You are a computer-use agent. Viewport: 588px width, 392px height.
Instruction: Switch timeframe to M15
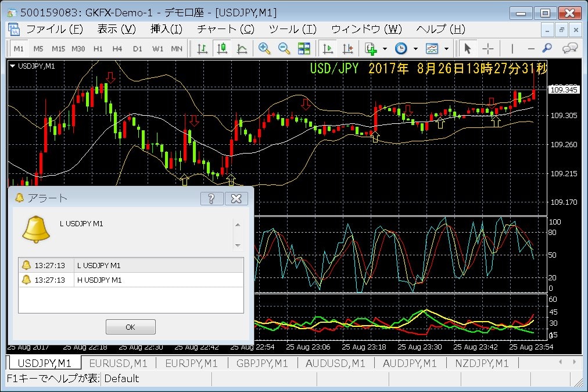point(58,49)
